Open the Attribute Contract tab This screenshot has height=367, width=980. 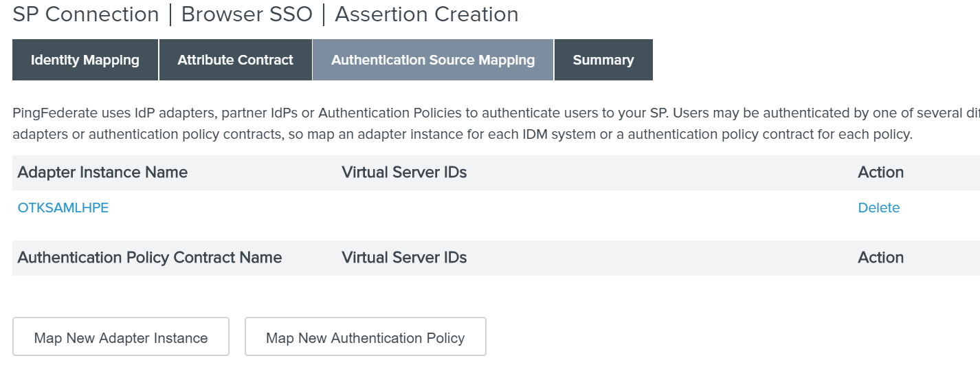[235, 60]
